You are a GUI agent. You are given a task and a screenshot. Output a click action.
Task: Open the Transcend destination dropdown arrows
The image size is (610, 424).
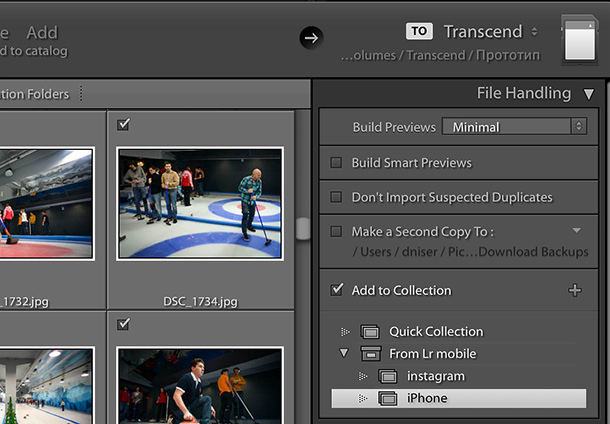(x=535, y=32)
